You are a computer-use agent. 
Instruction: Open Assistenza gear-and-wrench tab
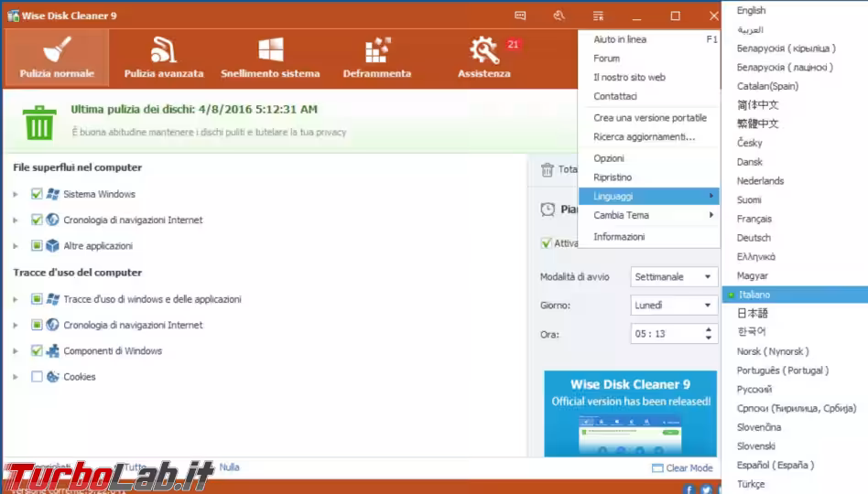tap(483, 58)
